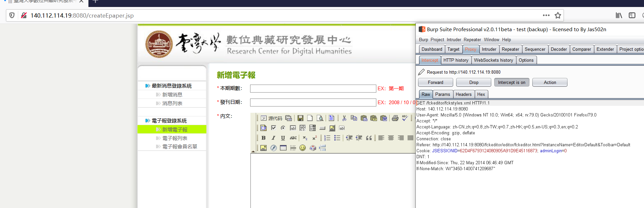Open the Action menu button

point(550,82)
